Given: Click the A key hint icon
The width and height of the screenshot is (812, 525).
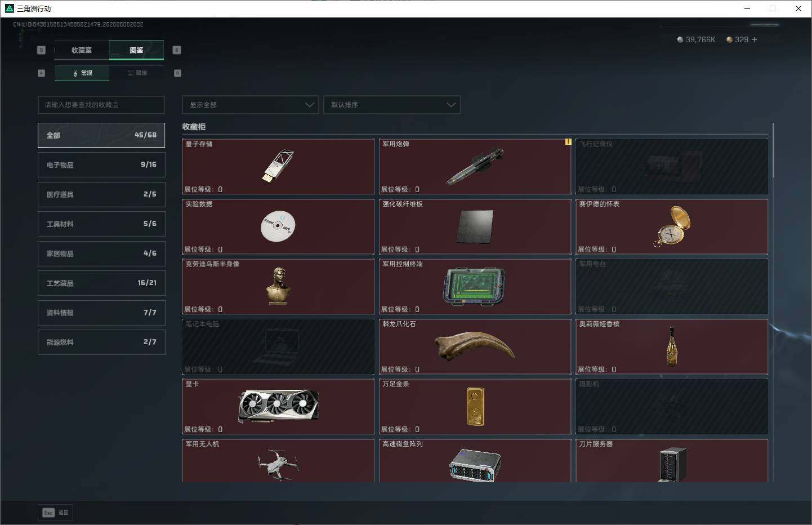Looking at the screenshot, I should click(41, 73).
